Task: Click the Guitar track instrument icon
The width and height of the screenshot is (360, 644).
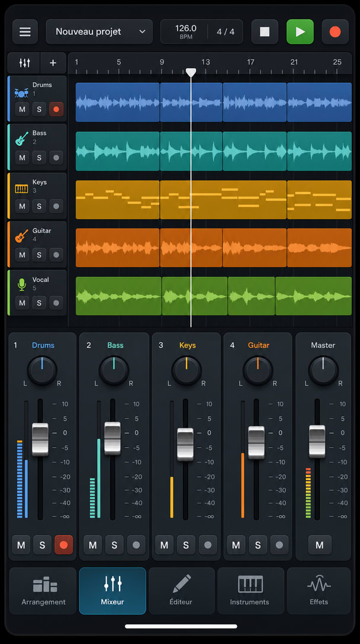Action: pos(21,236)
